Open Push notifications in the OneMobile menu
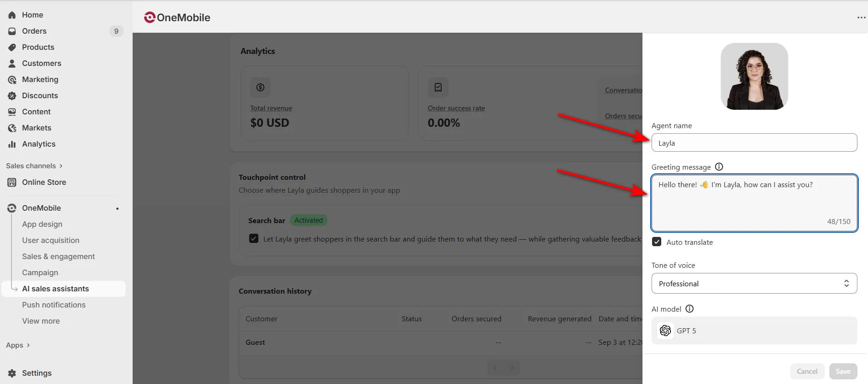The height and width of the screenshot is (384, 868). tap(54, 305)
